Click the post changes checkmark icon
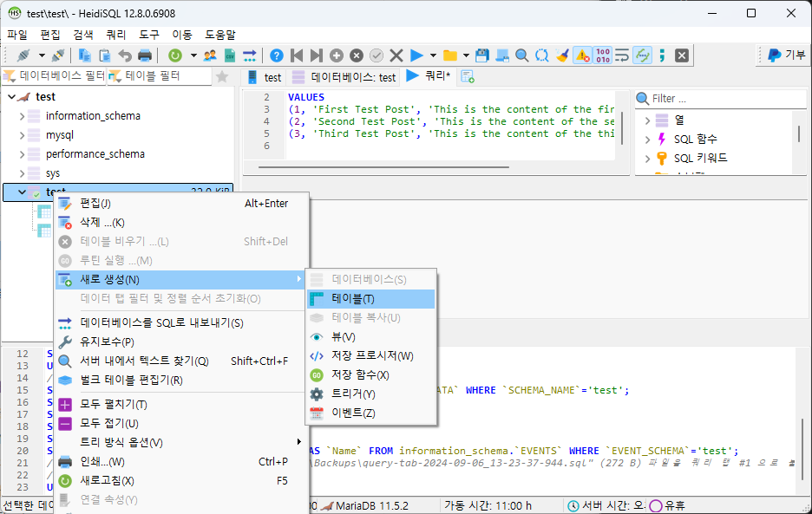Image resolution: width=812 pixels, height=514 pixels. [377, 55]
